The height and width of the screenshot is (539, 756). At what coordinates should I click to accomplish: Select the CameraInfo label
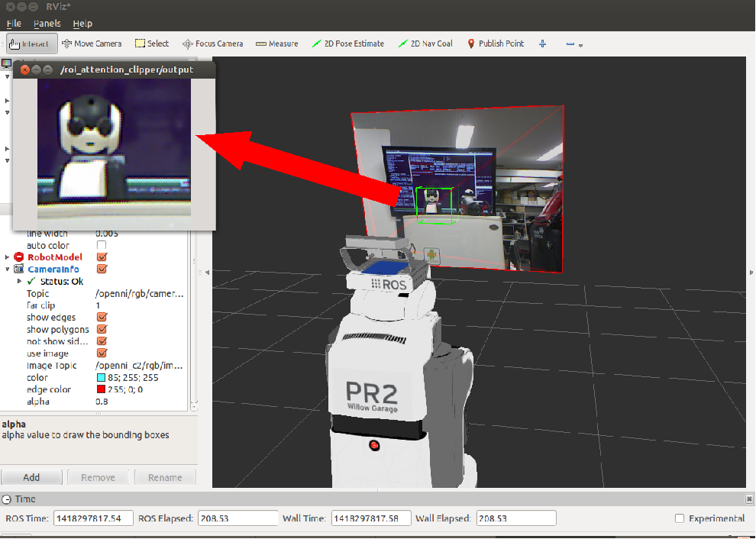pos(53,269)
